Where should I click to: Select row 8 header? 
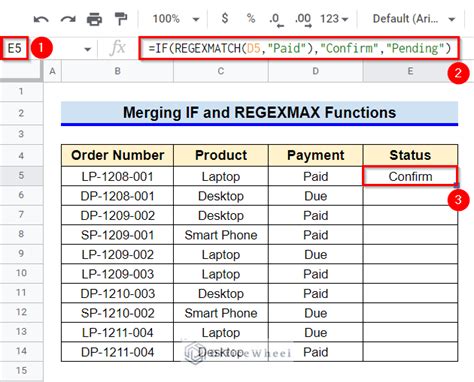(x=21, y=234)
